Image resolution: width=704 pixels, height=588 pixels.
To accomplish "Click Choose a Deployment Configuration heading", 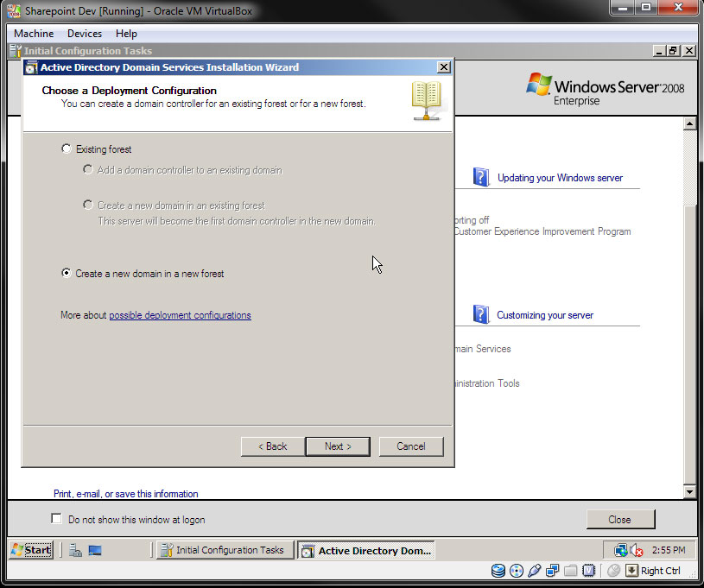I will (x=130, y=90).
